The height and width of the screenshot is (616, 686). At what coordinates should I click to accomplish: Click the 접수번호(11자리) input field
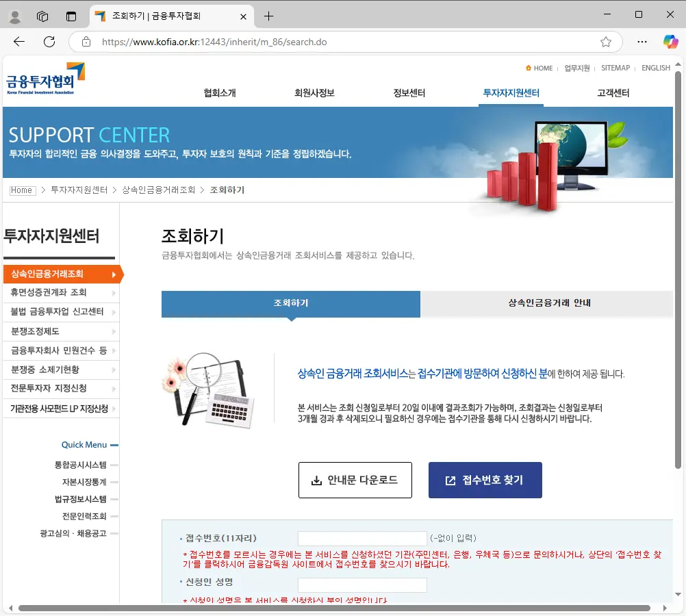[362, 538]
